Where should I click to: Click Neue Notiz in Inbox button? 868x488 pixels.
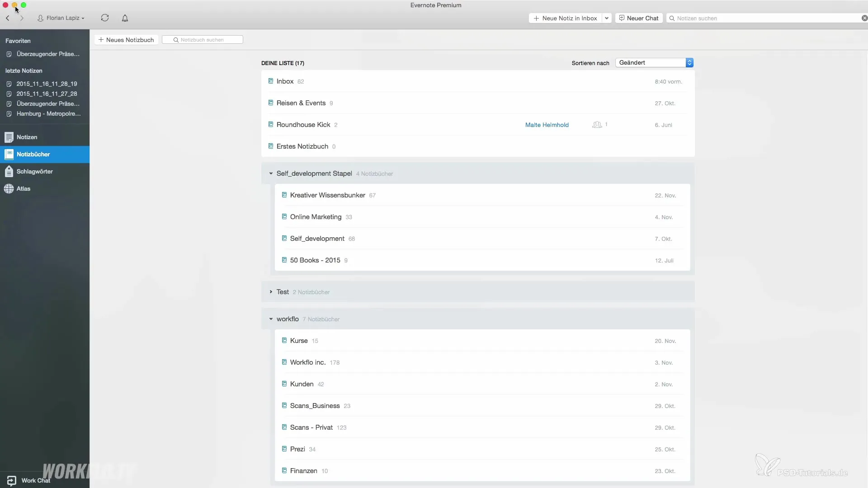[565, 18]
